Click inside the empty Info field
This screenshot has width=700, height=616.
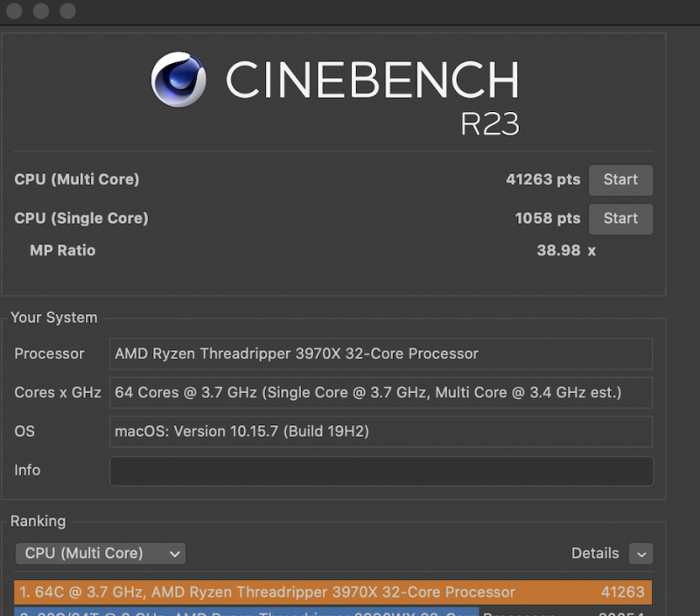381,471
